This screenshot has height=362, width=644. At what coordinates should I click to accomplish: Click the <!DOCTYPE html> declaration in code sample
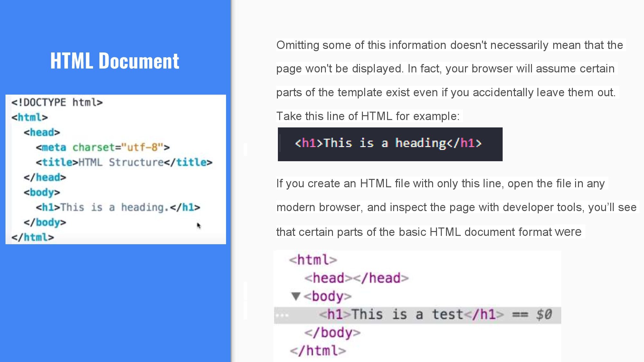pyautogui.click(x=57, y=102)
